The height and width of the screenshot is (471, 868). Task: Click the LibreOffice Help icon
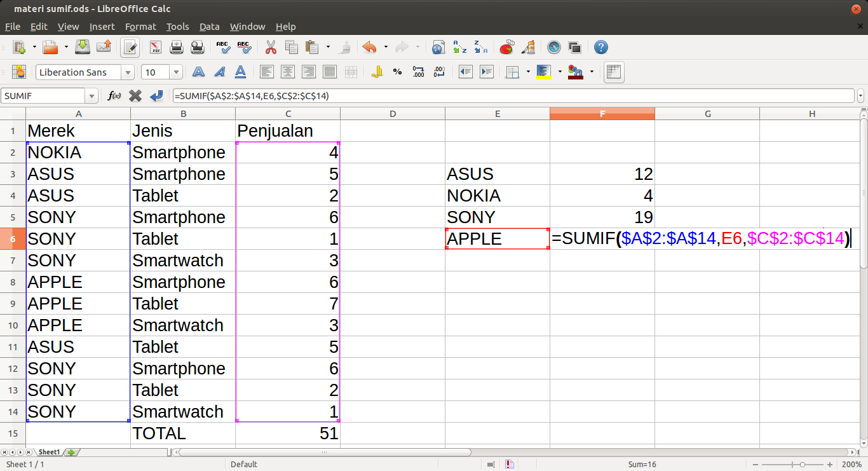(601, 47)
